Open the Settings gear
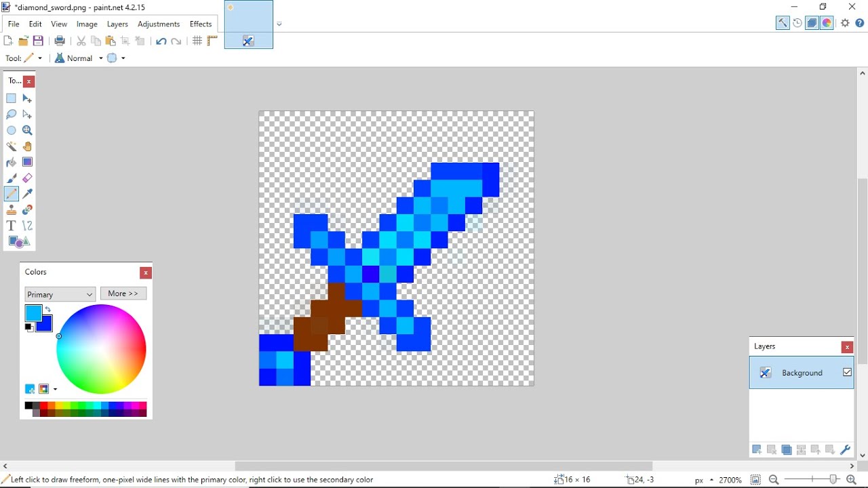 coord(846,23)
